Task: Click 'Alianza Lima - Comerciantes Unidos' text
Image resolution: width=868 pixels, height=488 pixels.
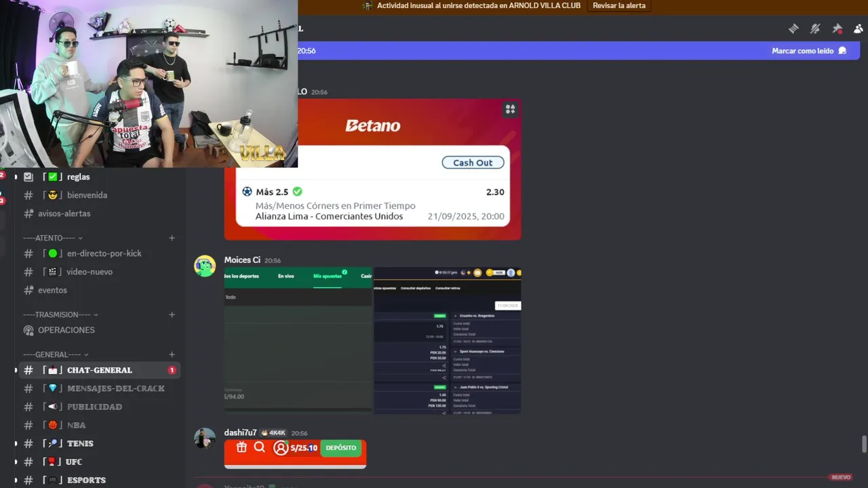Action: click(x=329, y=216)
